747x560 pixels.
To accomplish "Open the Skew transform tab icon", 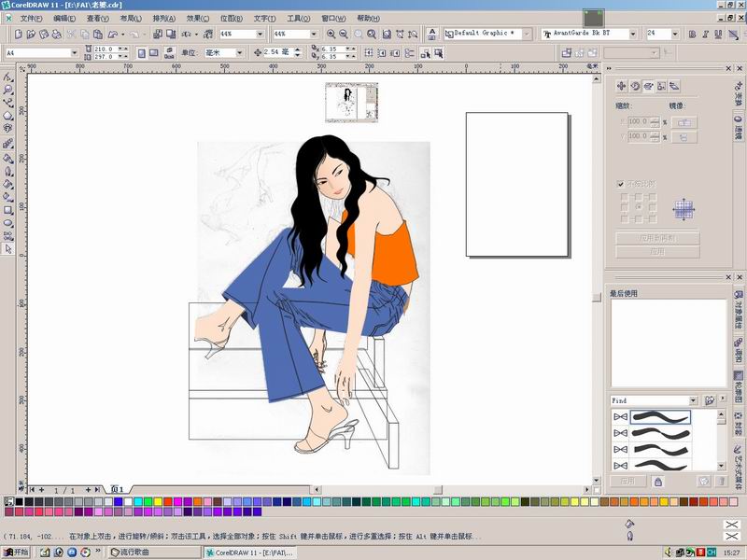I will pos(674,86).
